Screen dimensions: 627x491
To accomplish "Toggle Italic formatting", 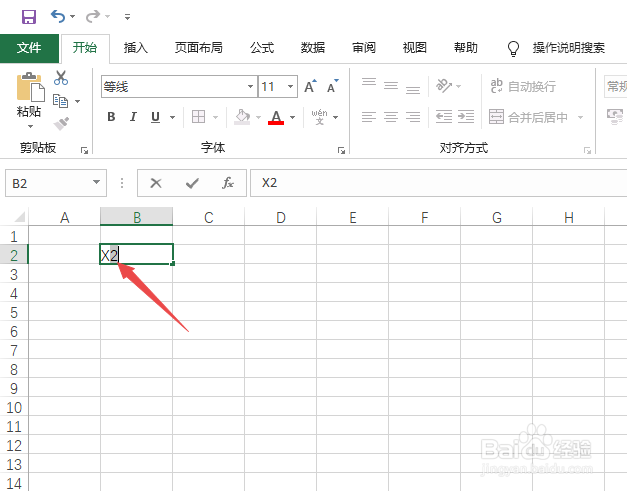I will [133, 117].
